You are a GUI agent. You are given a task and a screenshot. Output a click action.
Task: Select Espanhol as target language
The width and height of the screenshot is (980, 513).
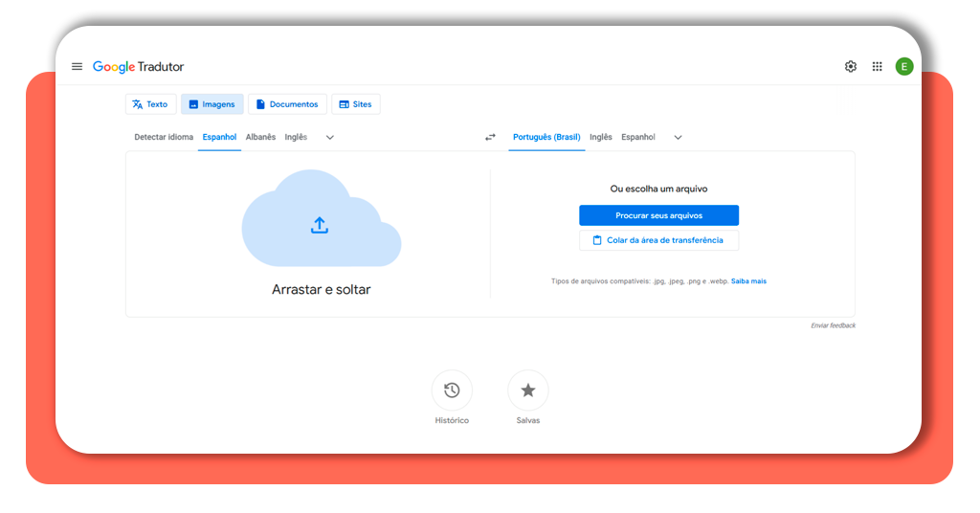638,137
